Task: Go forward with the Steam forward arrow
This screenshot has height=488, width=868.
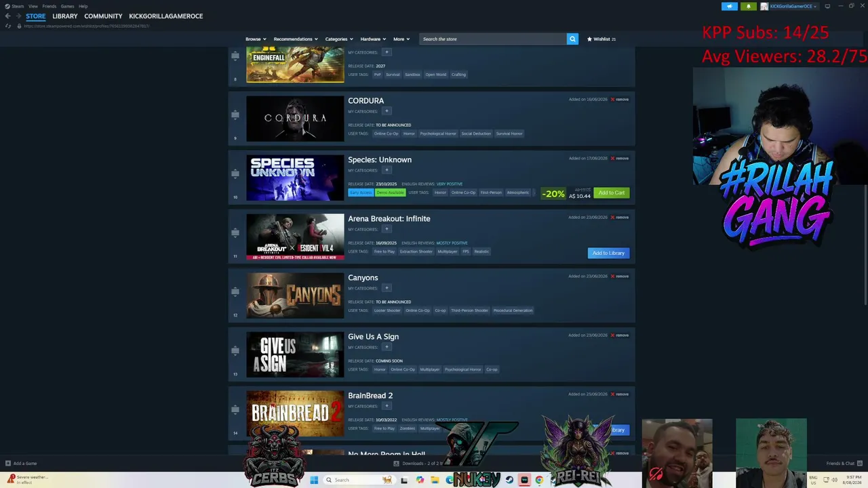Action: click(x=18, y=16)
